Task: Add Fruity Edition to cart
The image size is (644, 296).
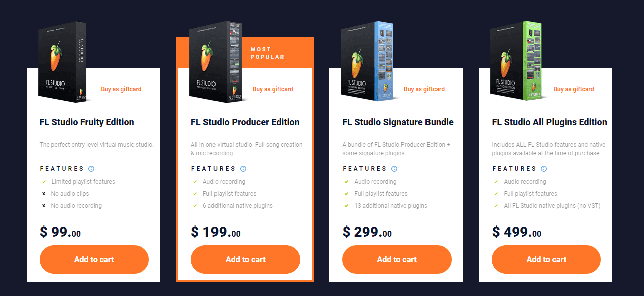Action: pos(94,259)
